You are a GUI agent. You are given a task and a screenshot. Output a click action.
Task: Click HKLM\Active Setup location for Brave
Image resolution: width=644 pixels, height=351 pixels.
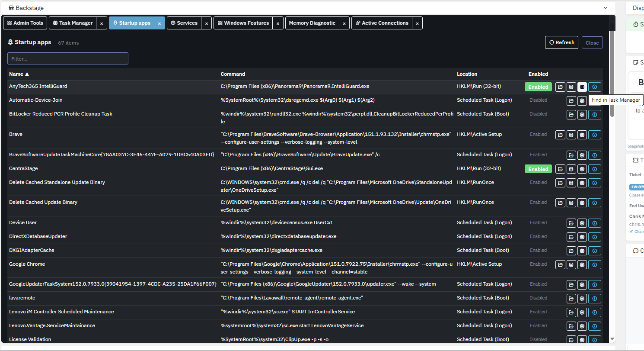(479, 134)
